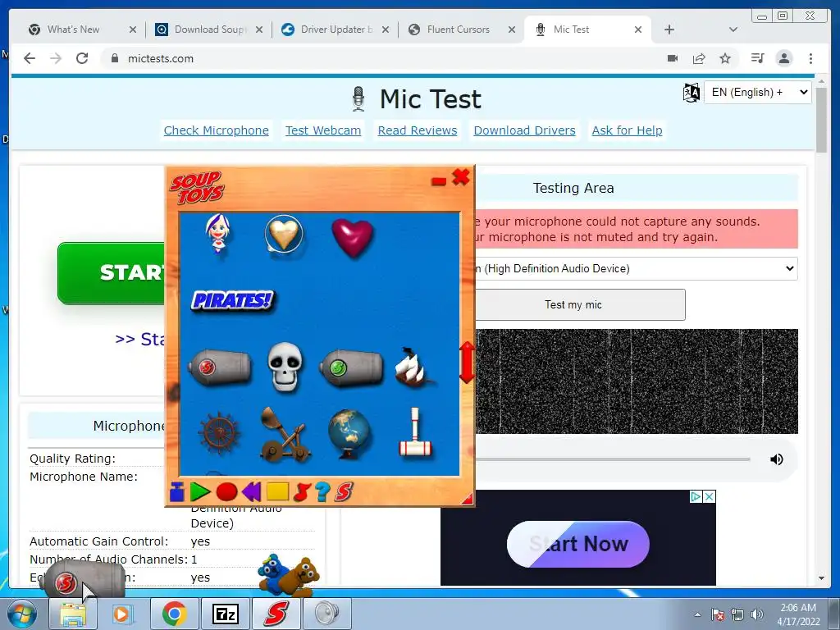Click the red corner resize grip of Soup Toys

tap(468, 500)
